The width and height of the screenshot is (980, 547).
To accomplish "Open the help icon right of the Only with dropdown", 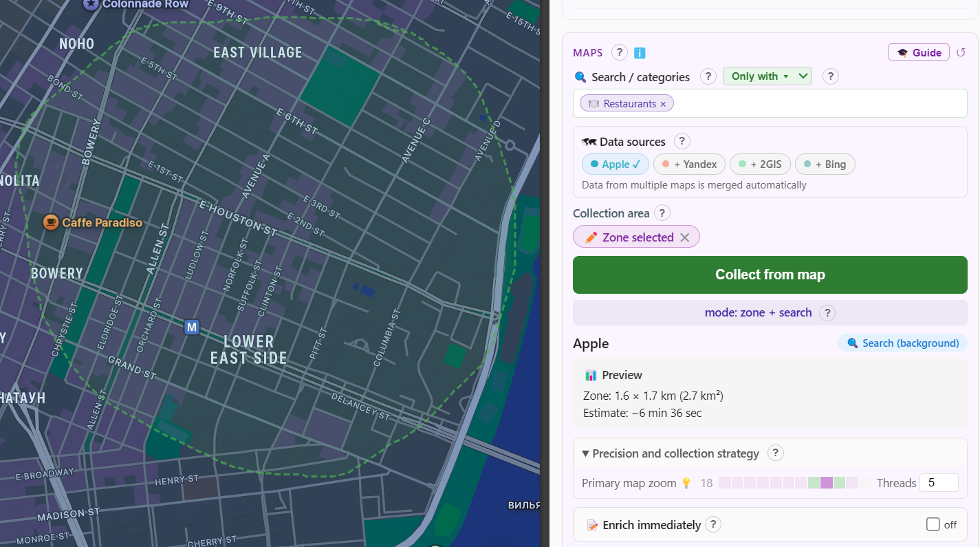I will (831, 76).
